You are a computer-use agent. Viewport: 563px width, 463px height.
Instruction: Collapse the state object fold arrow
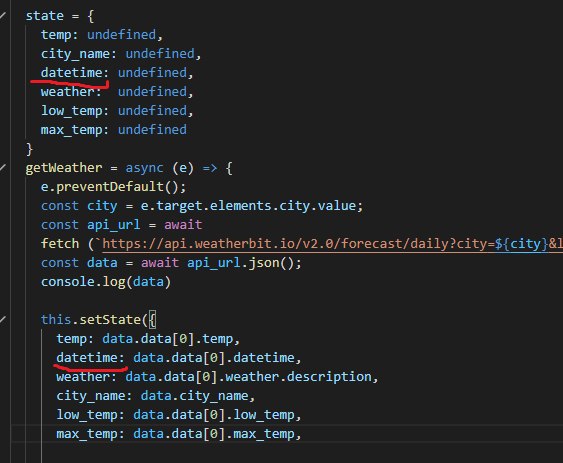[x=3, y=15]
